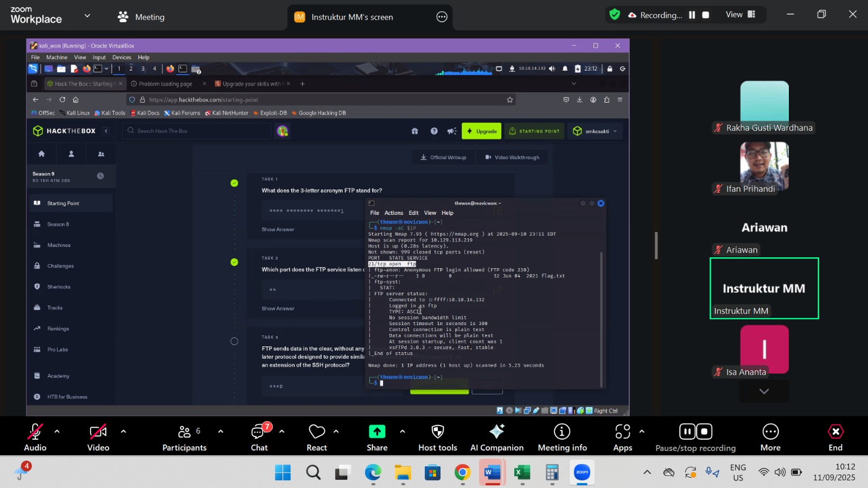Pause the cloud recording
The image size is (868, 488).
coord(692,15)
